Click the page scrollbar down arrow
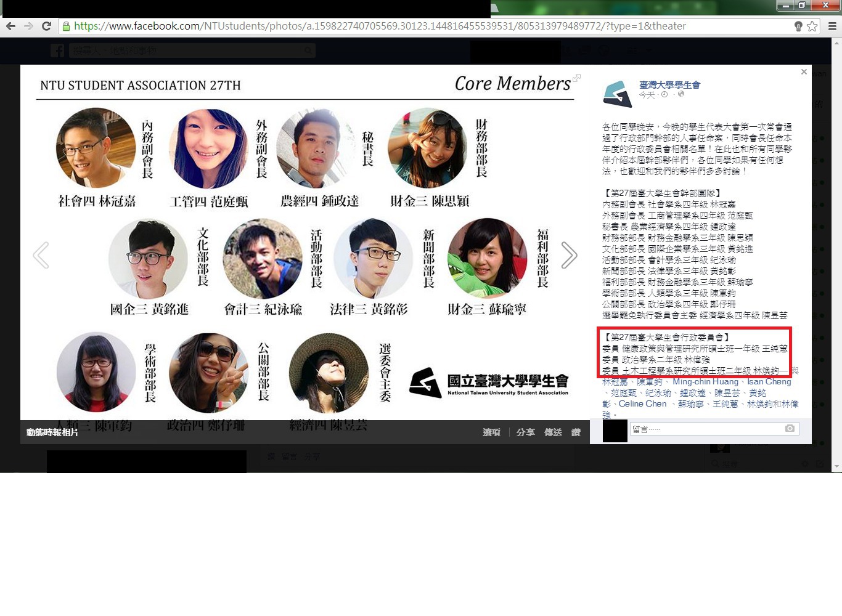This screenshot has height=616, width=842. tap(837, 468)
